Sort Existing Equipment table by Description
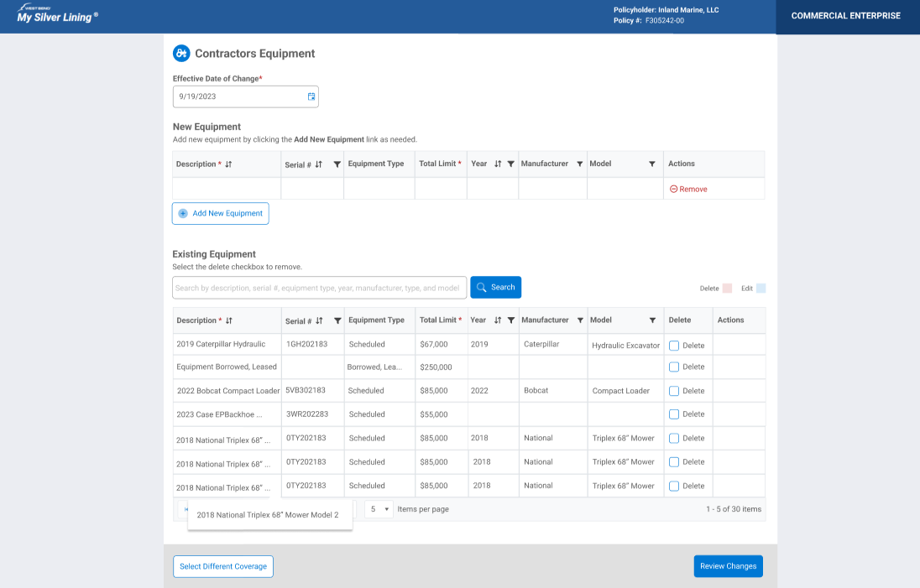Viewport: 920px width, 588px height. (x=229, y=320)
